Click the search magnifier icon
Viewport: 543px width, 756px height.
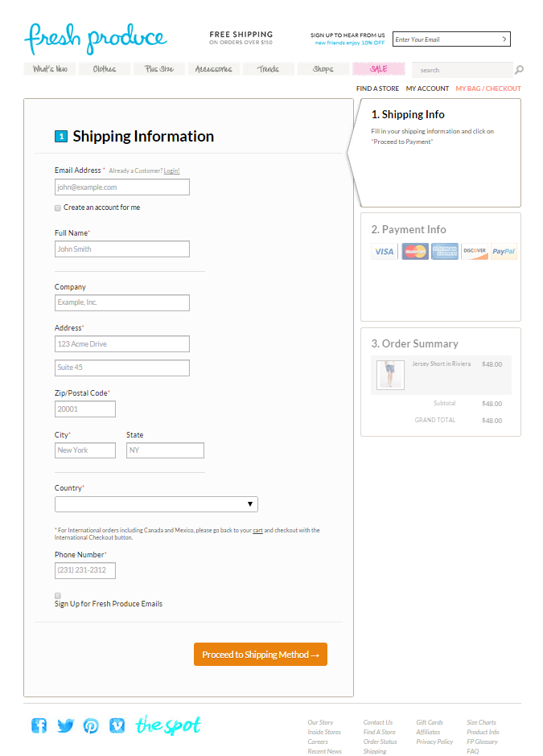pyautogui.click(x=519, y=70)
